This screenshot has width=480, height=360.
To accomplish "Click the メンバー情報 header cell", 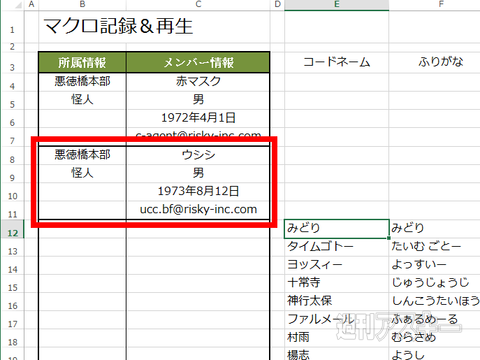I will [198, 62].
